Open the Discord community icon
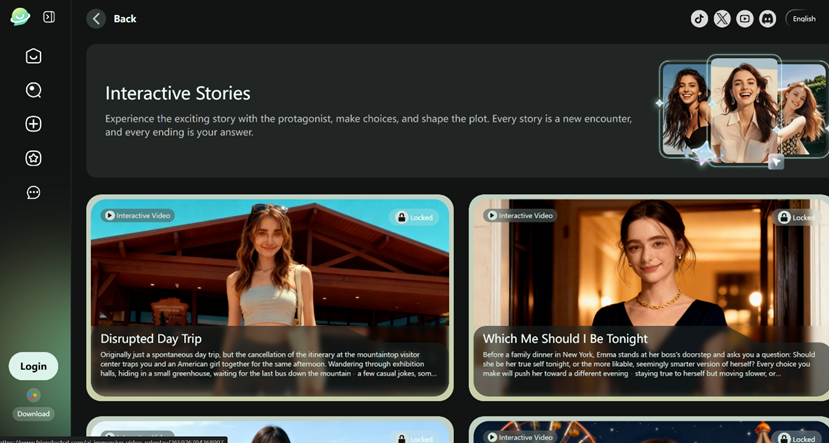 pyautogui.click(x=768, y=19)
